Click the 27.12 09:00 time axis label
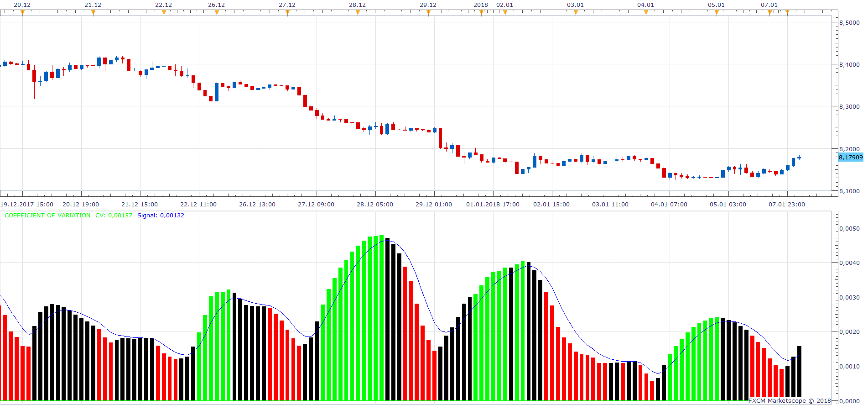 [316, 204]
